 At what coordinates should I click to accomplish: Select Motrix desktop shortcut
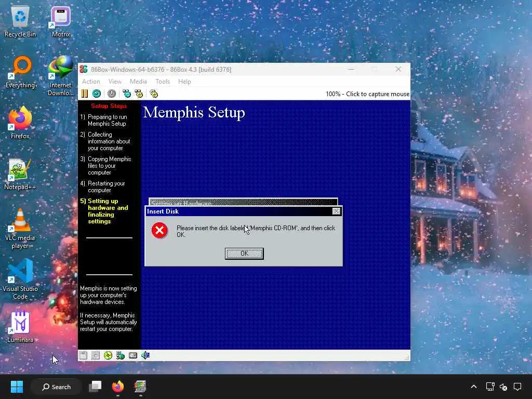(61, 21)
